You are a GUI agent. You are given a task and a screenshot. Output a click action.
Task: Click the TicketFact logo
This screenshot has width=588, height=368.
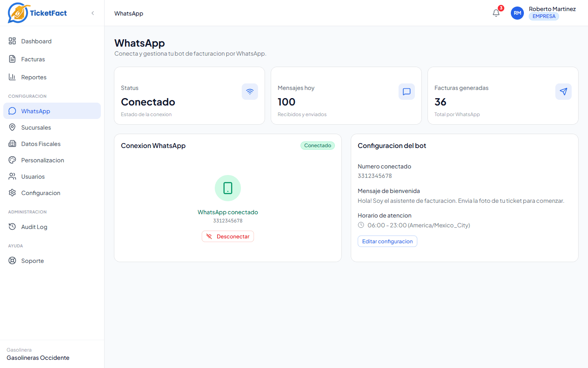(38, 13)
